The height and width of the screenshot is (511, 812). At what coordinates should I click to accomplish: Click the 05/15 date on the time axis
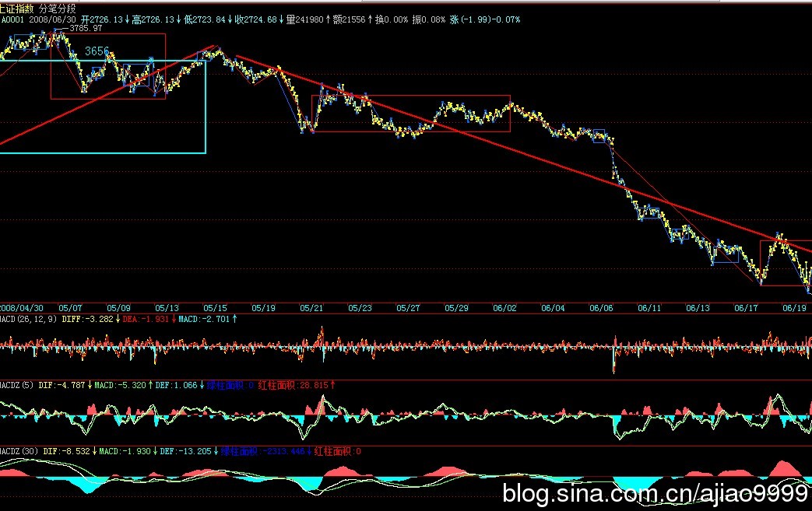pos(215,309)
